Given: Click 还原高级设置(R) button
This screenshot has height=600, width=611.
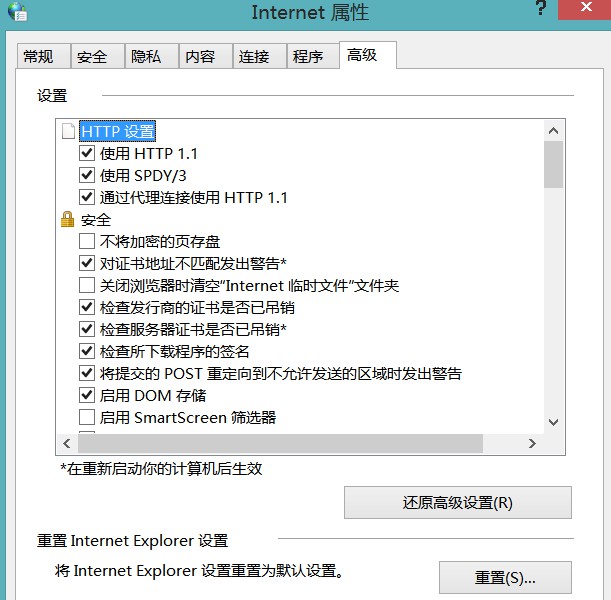Looking at the screenshot, I should pyautogui.click(x=458, y=503).
